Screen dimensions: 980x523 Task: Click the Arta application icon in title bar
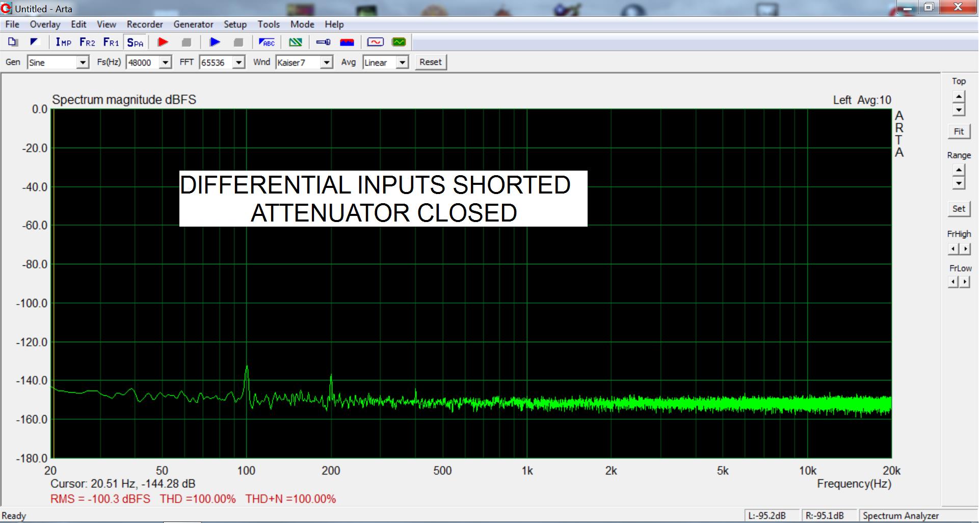coord(7,8)
